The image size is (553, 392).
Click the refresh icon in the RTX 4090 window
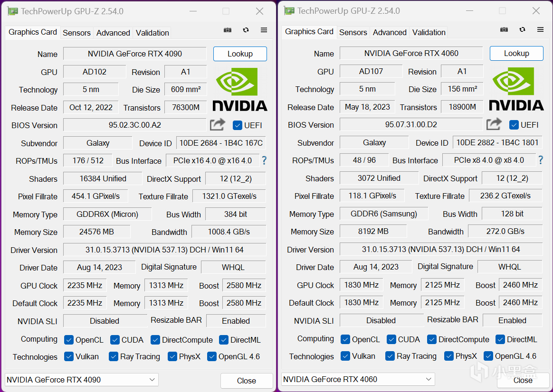(x=246, y=30)
